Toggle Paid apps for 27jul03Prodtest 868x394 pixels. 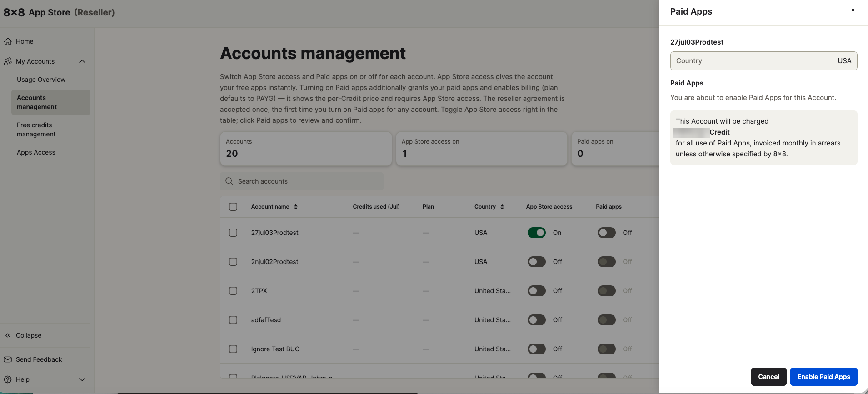607,233
